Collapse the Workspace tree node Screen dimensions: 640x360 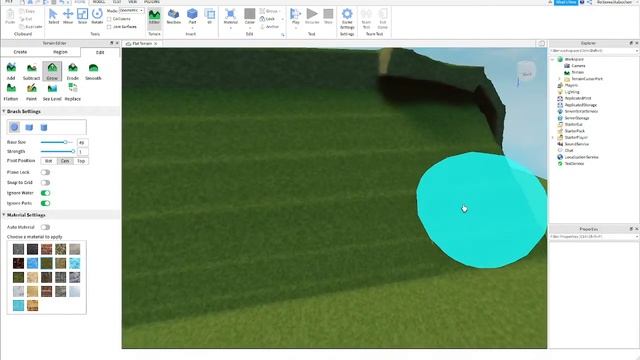pyautogui.click(x=553, y=60)
